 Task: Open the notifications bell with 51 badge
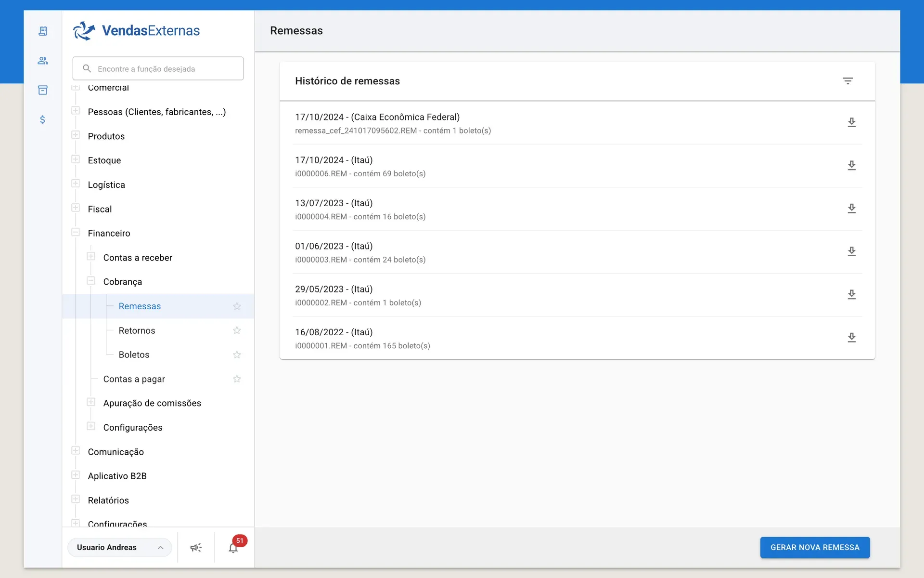tap(233, 548)
